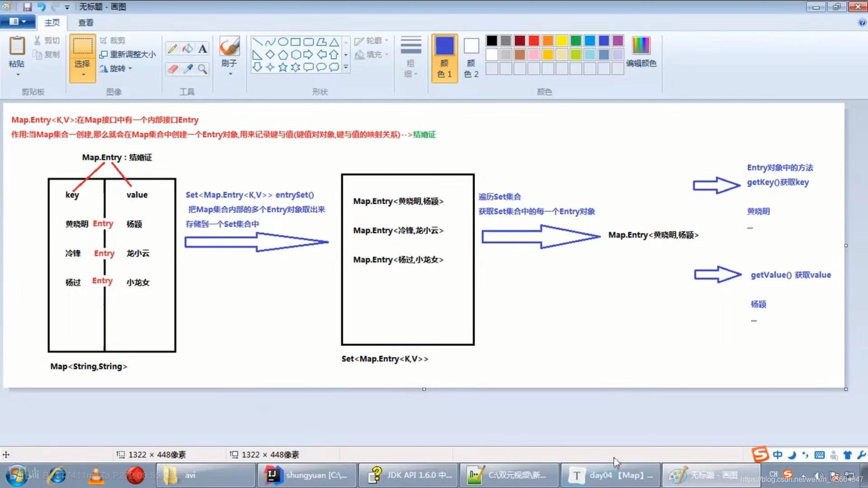Select Color 1 (颜色1) box

click(444, 58)
